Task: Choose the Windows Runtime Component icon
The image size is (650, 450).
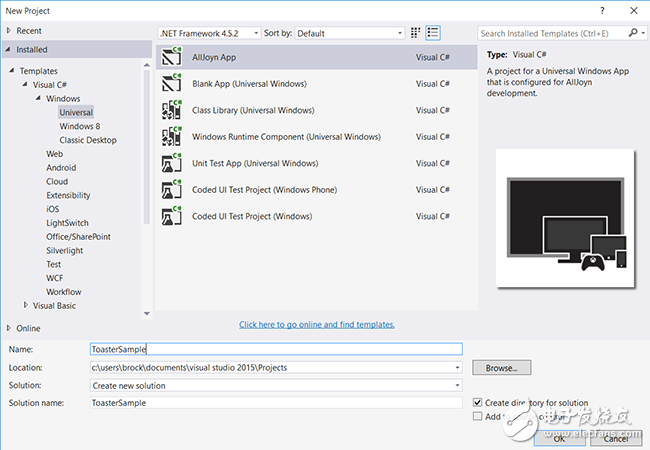Action: coord(171,136)
